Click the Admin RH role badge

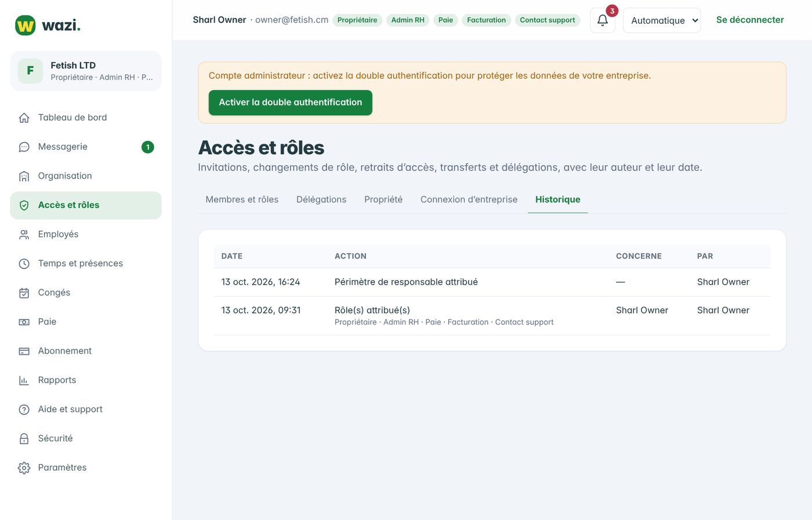pyautogui.click(x=408, y=20)
